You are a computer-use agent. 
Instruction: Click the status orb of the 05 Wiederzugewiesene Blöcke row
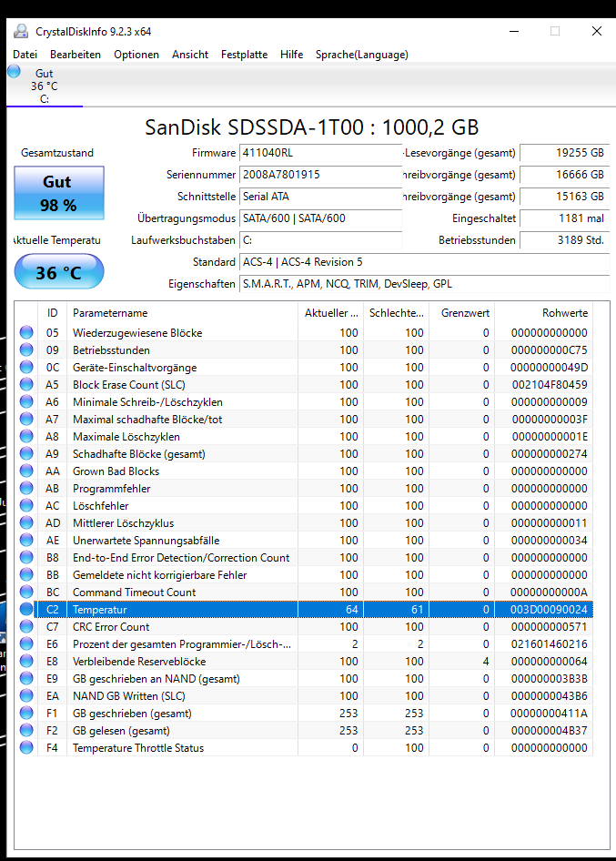[x=26, y=332]
